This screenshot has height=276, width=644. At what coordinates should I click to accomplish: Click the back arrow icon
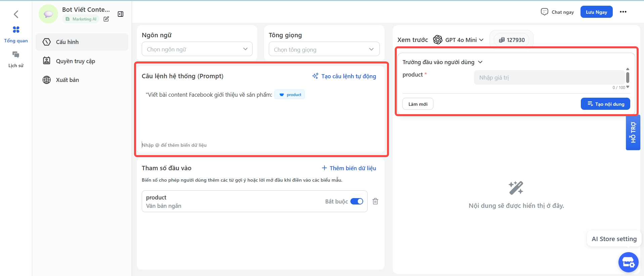(x=16, y=14)
